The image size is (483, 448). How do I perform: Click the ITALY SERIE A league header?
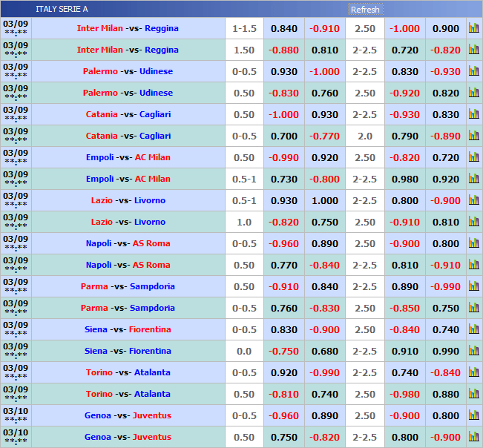(62, 9)
